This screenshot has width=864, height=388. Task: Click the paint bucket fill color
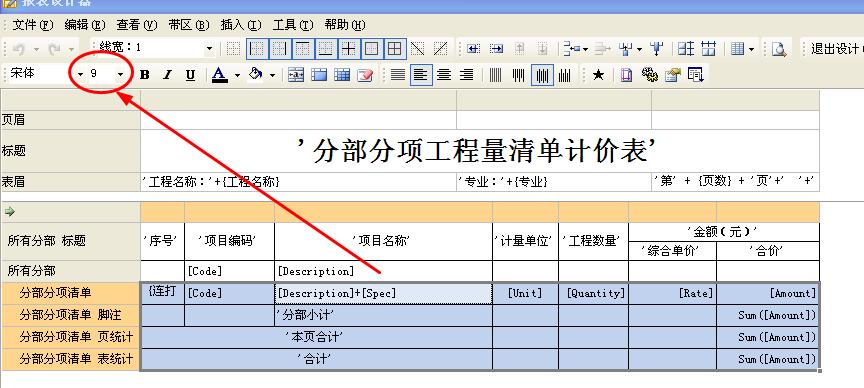click(256, 75)
